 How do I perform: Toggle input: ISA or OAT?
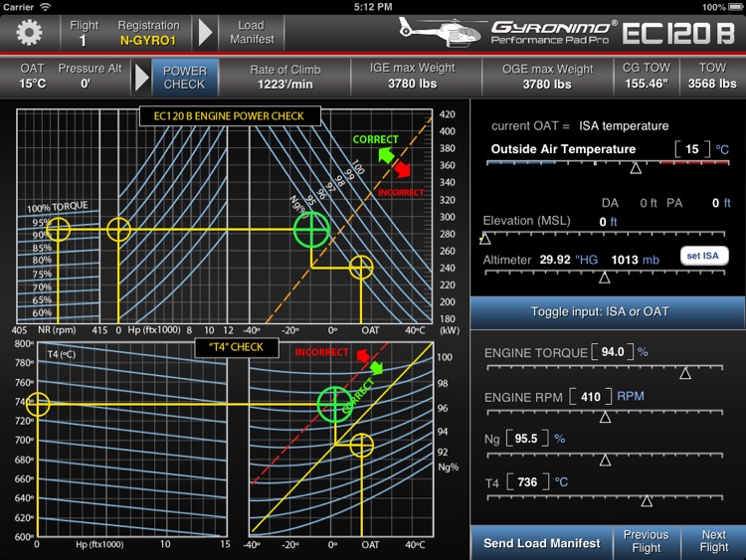click(607, 312)
